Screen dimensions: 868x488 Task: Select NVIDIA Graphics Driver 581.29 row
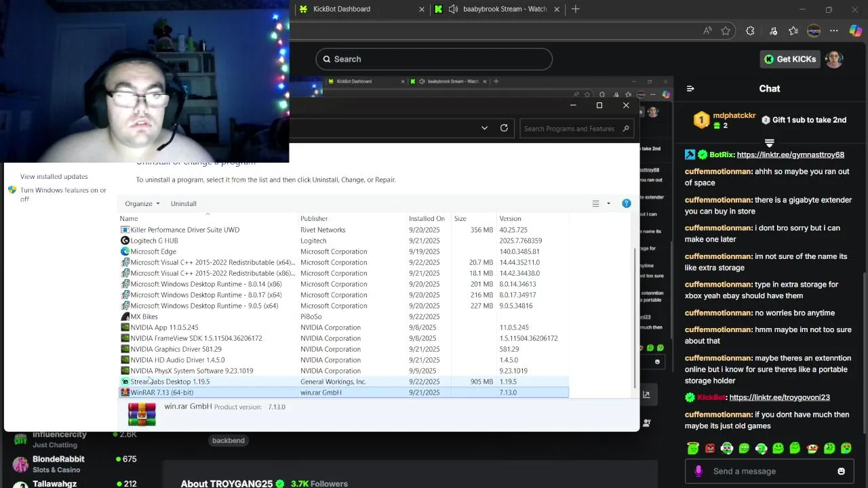(344, 349)
